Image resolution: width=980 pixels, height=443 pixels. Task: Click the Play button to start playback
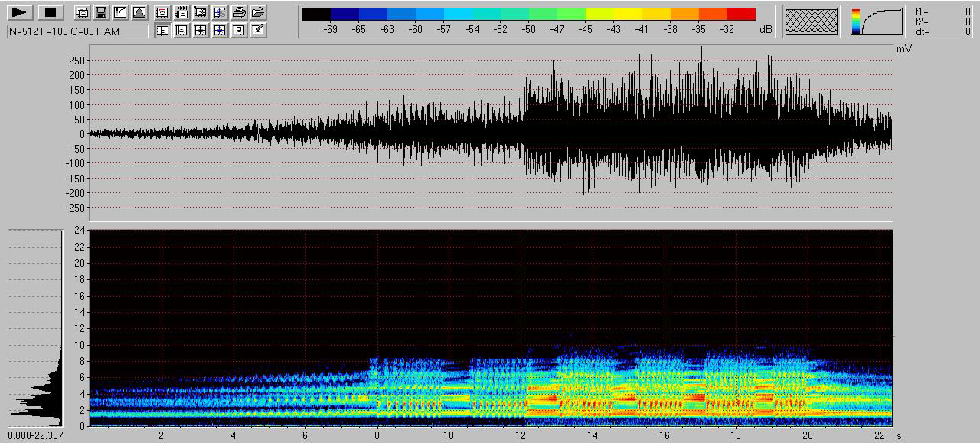[21, 12]
